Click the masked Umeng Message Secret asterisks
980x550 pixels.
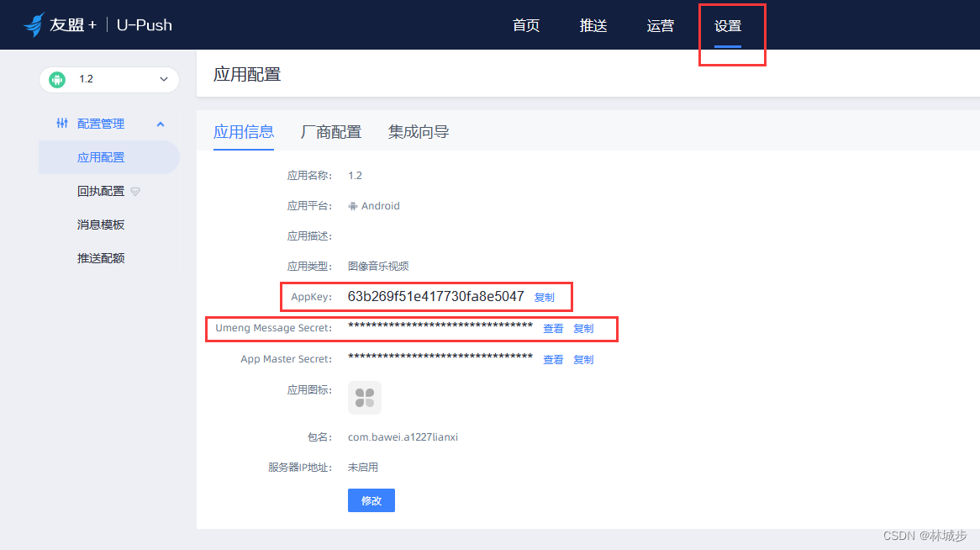pos(440,326)
